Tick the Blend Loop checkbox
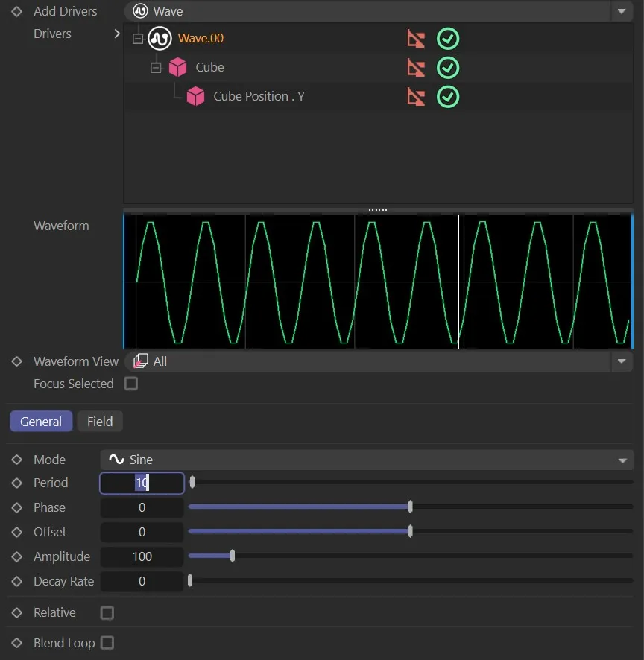Viewport: 644px width, 660px height. point(107,643)
